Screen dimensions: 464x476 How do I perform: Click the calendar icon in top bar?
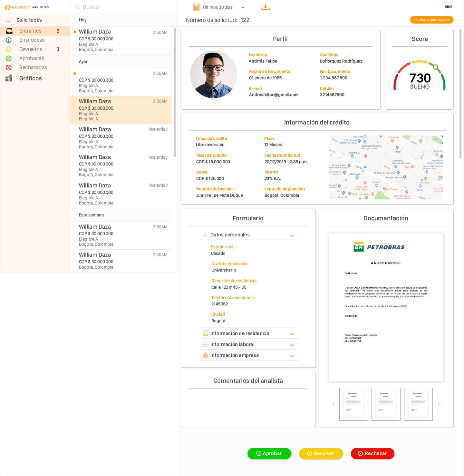click(196, 7)
